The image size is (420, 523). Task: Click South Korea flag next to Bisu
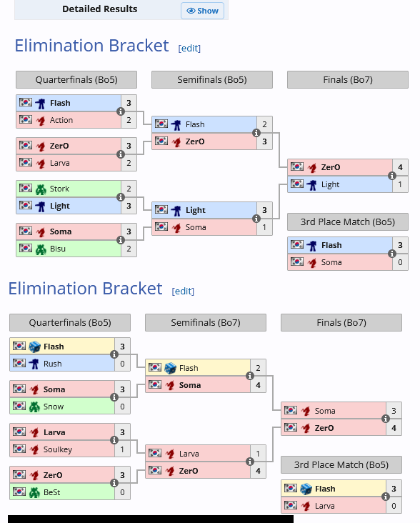(x=26, y=248)
